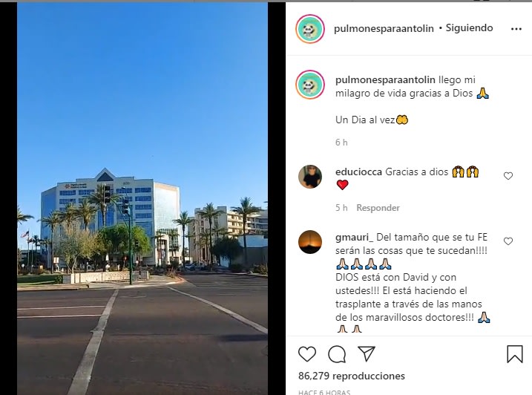View 86,279 reproducciones count

[352, 376]
